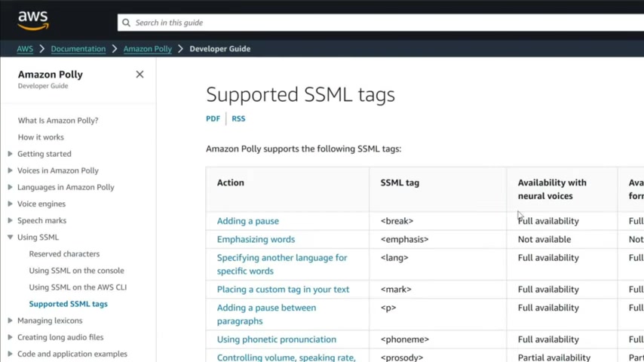Click the Amazon Polly sidebar title

[50, 75]
